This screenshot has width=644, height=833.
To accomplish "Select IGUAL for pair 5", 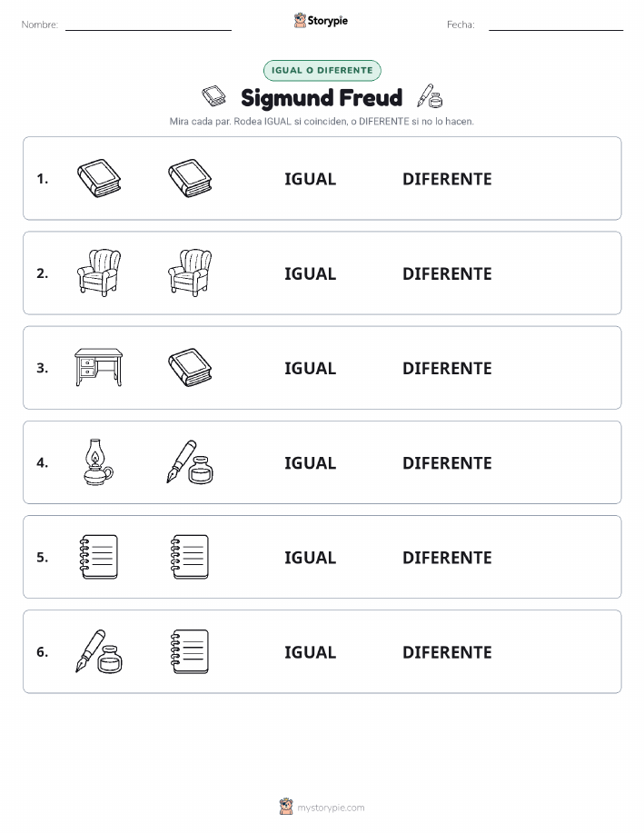I will pos(311,558).
